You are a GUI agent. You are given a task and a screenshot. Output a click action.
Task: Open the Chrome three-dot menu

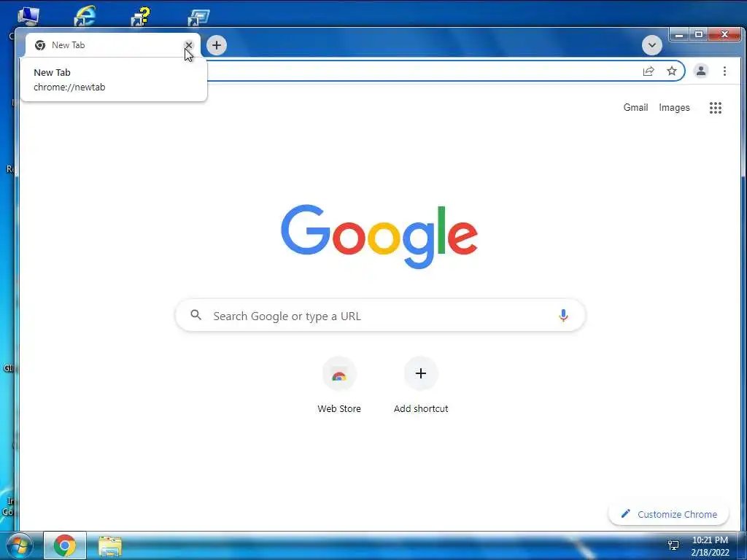coord(724,71)
